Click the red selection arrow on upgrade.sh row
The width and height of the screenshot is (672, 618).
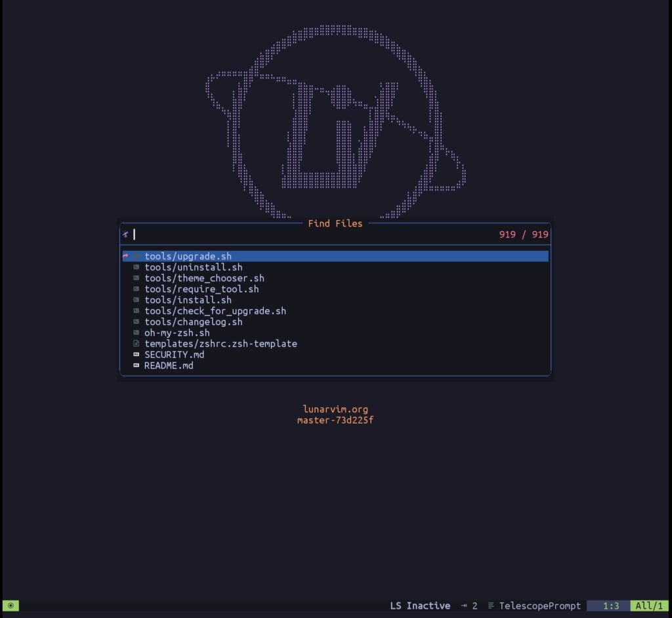(x=125, y=256)
